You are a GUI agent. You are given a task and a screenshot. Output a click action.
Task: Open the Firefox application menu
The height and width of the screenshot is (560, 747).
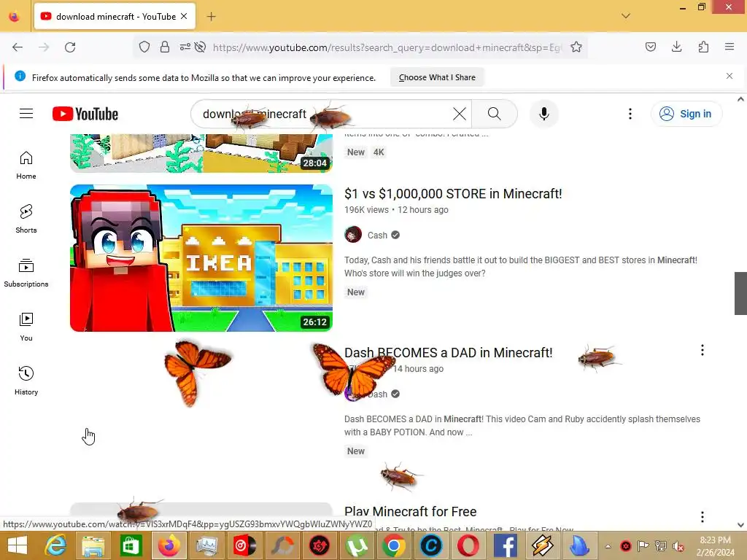(729, 47)
